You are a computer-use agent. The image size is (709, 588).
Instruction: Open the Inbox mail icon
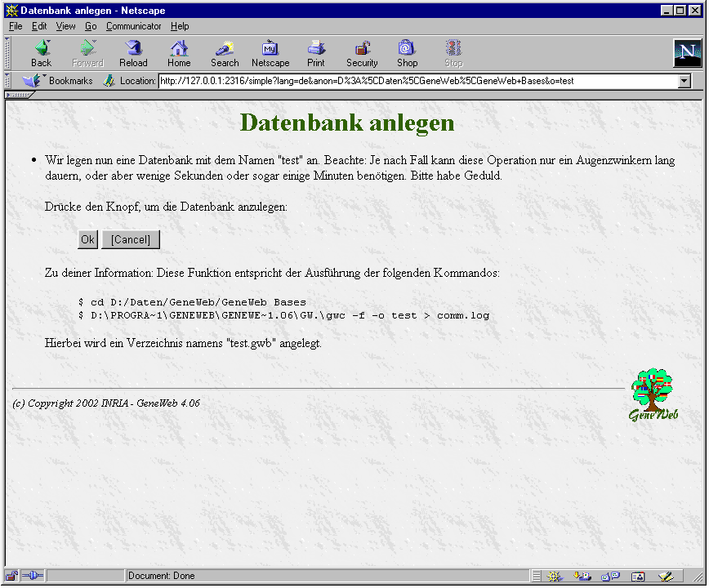(x=582, y=577)
